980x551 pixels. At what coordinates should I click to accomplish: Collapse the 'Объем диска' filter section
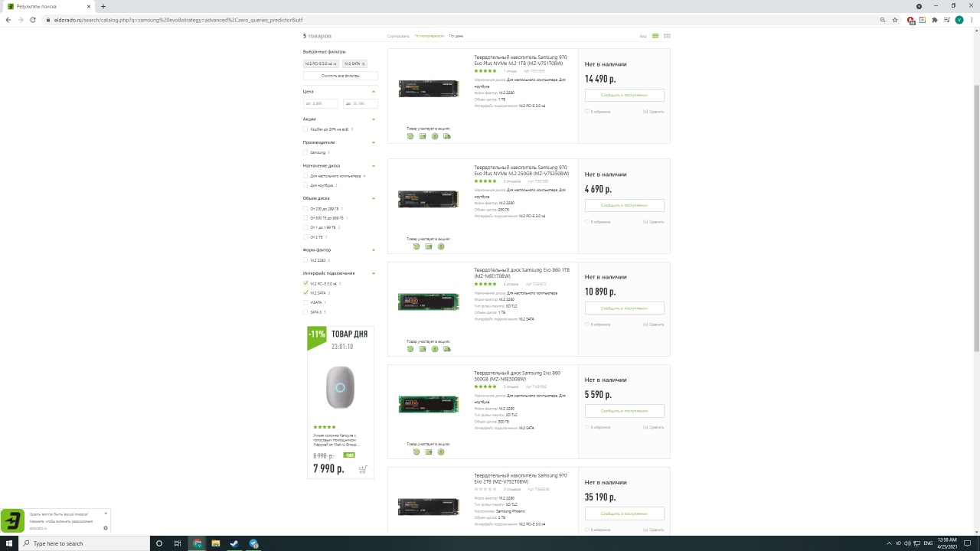374,198
